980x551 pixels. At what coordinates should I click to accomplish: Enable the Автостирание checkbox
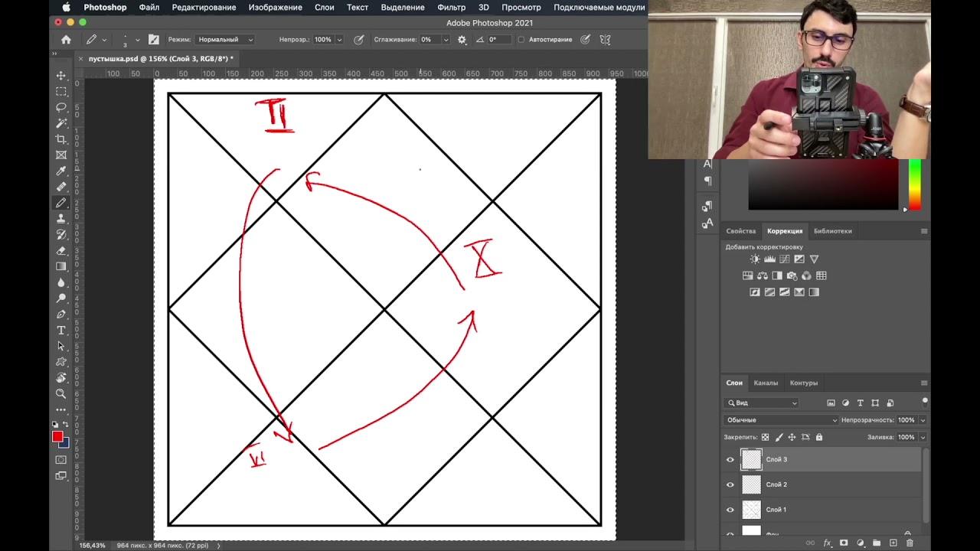tap(521, 40)
